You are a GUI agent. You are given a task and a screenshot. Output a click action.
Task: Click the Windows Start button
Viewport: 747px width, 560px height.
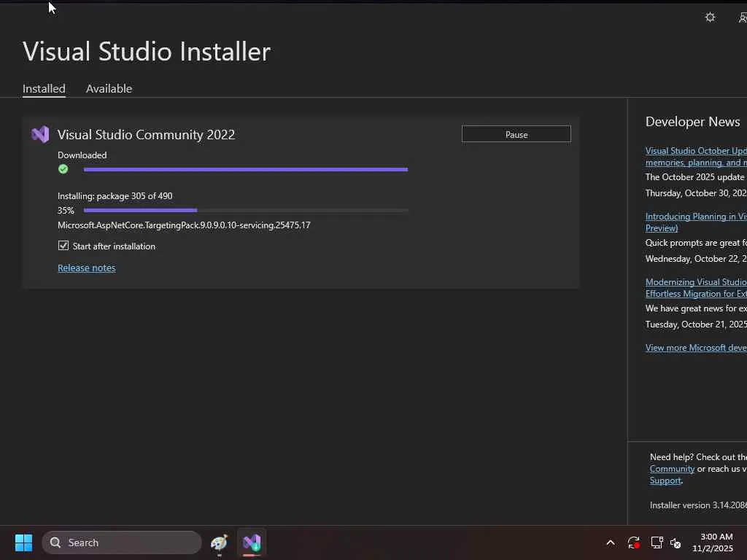24,542
